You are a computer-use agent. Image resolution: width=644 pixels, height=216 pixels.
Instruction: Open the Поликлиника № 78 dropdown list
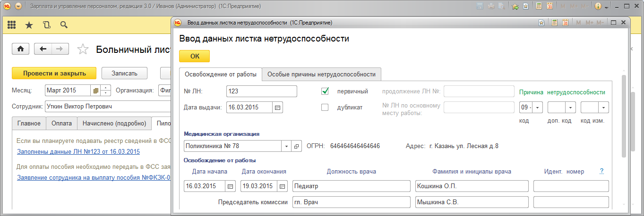(286, 146)
